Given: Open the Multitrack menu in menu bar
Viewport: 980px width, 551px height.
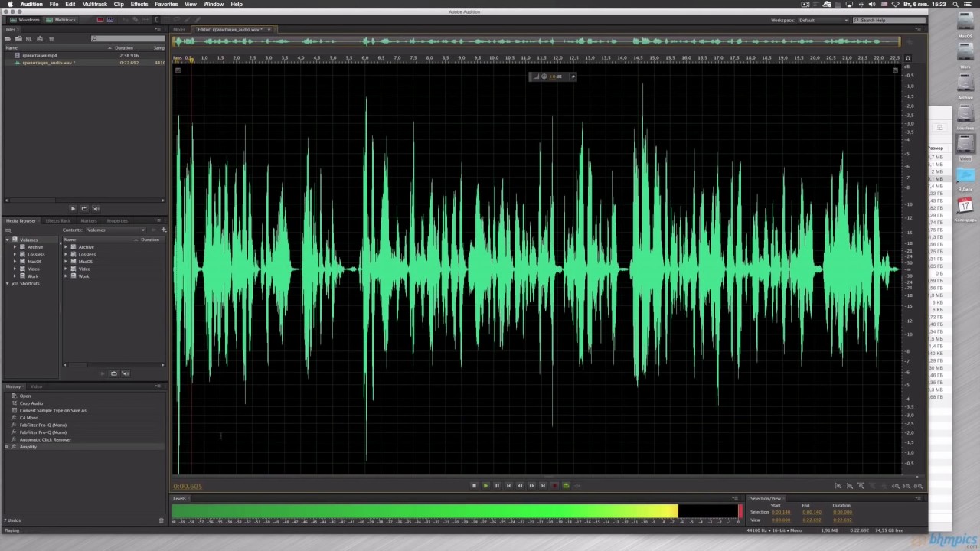Looking at the screenshot, I should coord(94,4).
